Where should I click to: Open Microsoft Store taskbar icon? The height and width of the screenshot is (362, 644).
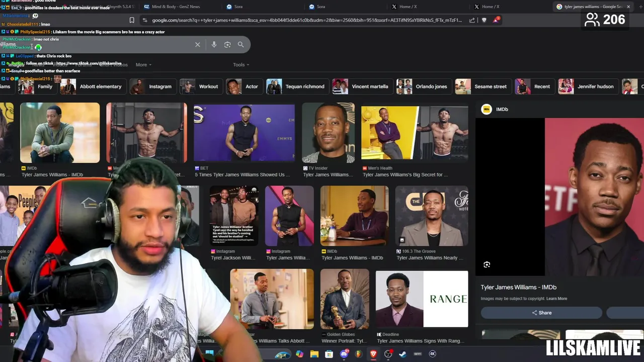coord(329,354)
